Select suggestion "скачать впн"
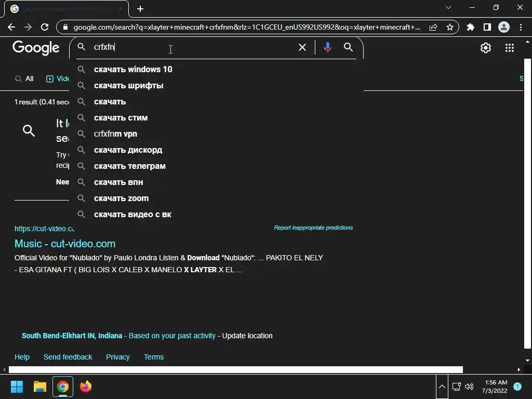The height and width of the screenshot is (399, 532). coord(216,182)
